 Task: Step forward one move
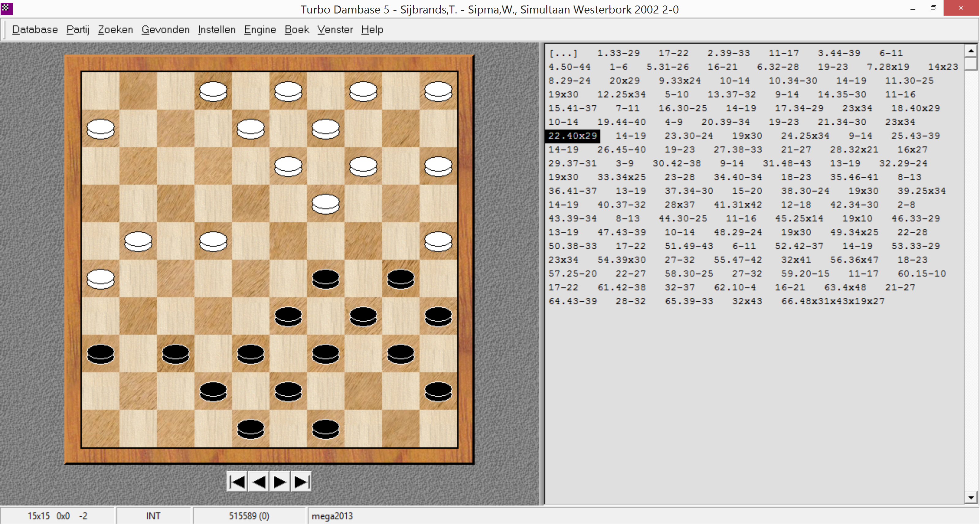pyautogui.click(x=280, y=482)
